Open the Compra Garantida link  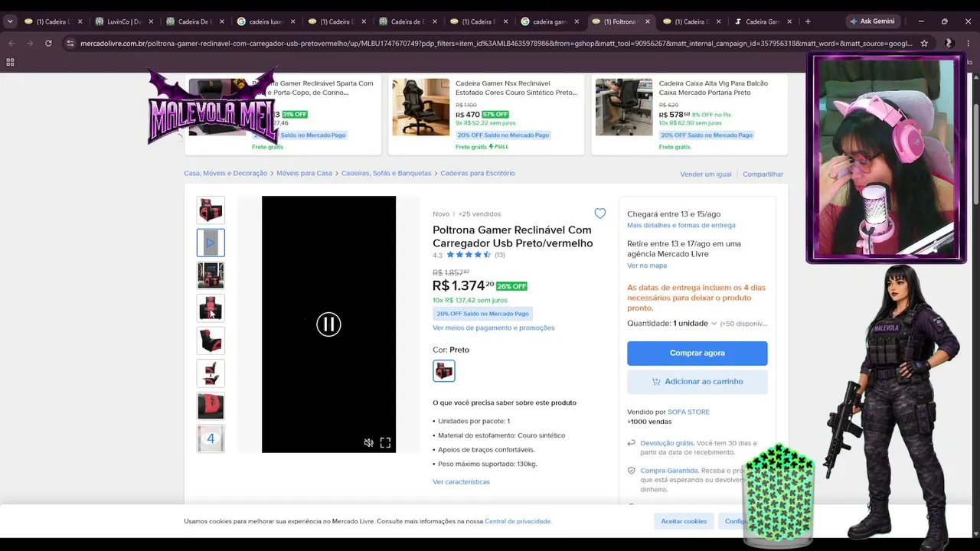point(669,471)
